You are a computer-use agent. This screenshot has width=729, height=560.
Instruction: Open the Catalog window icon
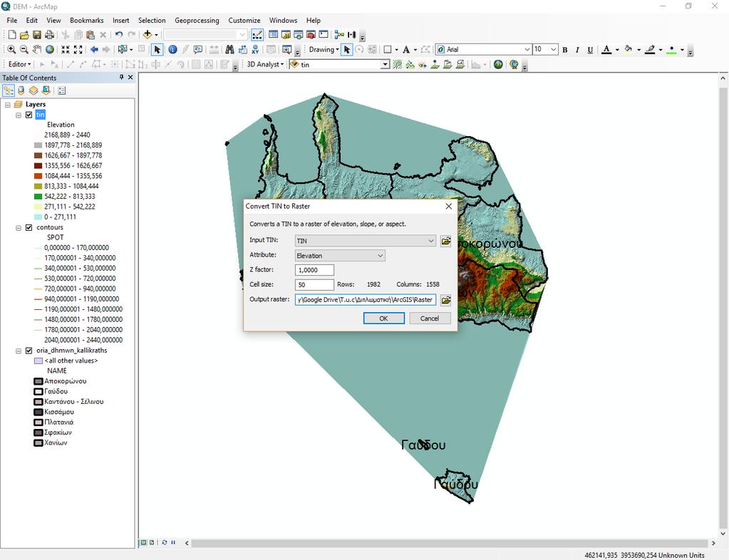tap(286, 35)
